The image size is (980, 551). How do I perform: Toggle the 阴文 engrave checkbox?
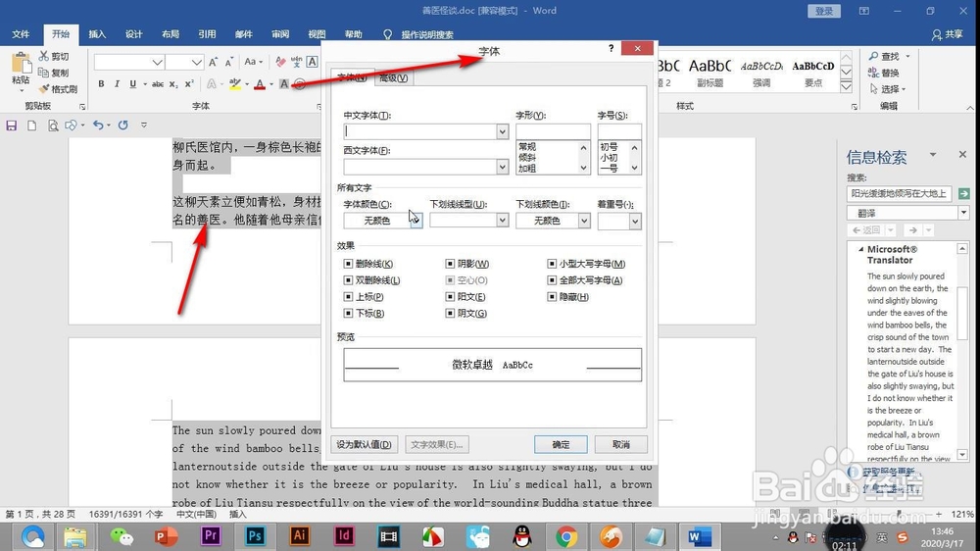coord(450,313)
